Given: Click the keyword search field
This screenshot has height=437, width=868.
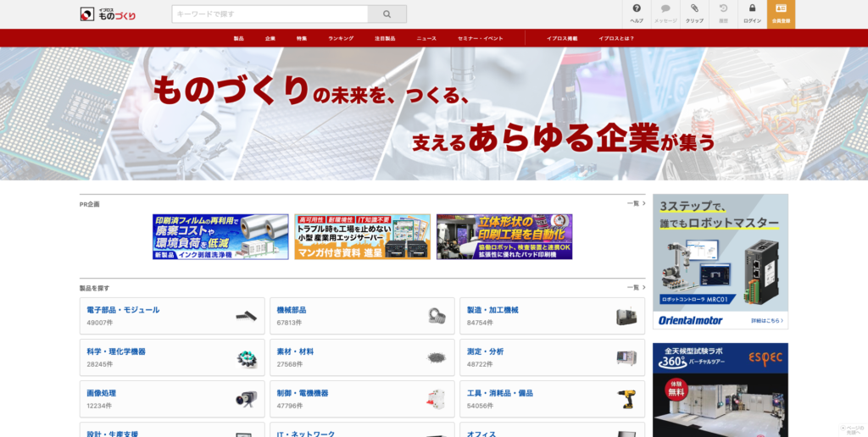Looking at the screenshot, I should 270,14.
